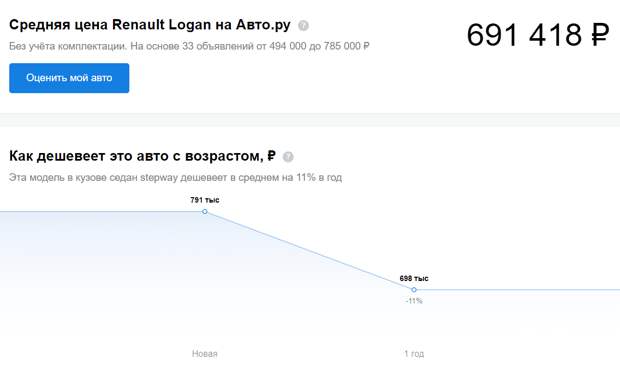Click the help icon beside the Средняя цена heading
Viewport: 620px width, 378px height.
303,25
